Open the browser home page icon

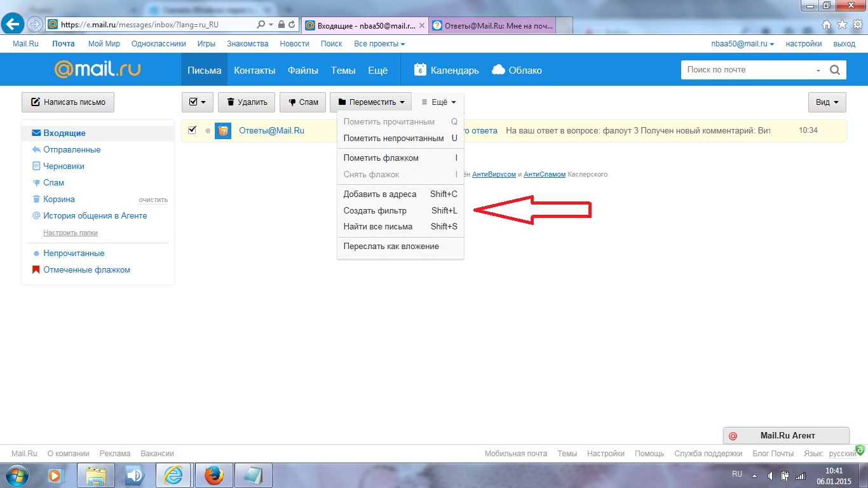coord(827,24)
